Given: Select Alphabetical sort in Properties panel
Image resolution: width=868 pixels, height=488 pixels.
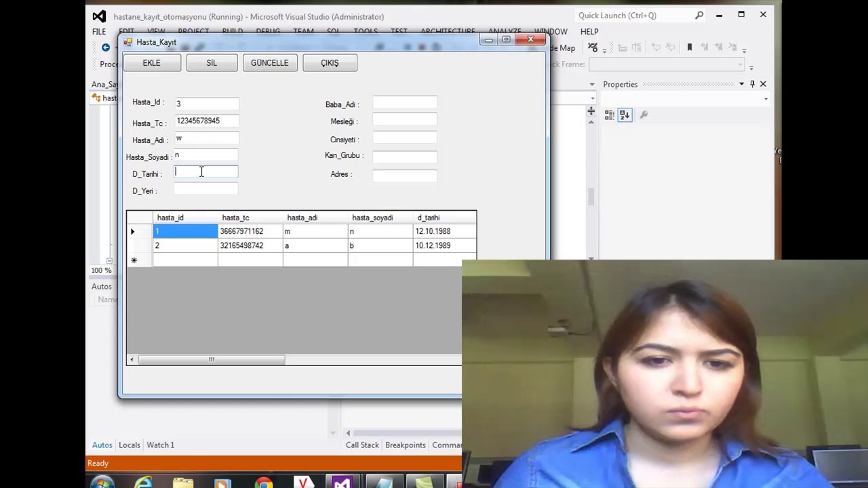Looking at the screenshot, I should 625,115.
